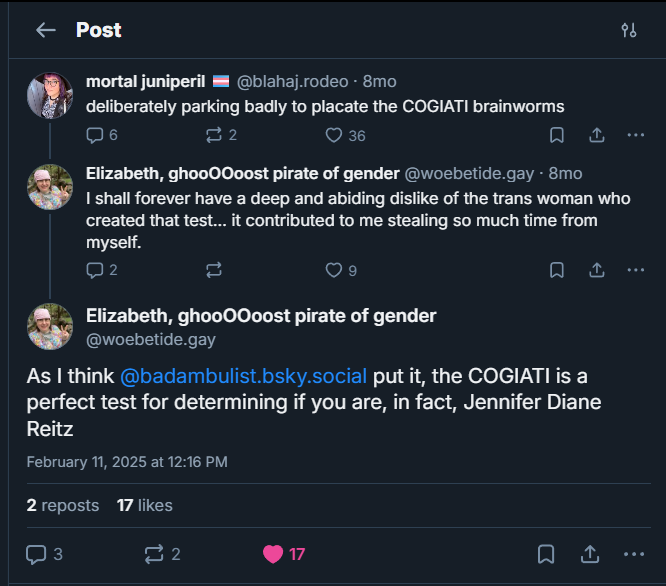Image resolution: width=666 pixels, height=586 pixels.
Task: Go back using the arrow icon
Action: [x=45, y=30]
